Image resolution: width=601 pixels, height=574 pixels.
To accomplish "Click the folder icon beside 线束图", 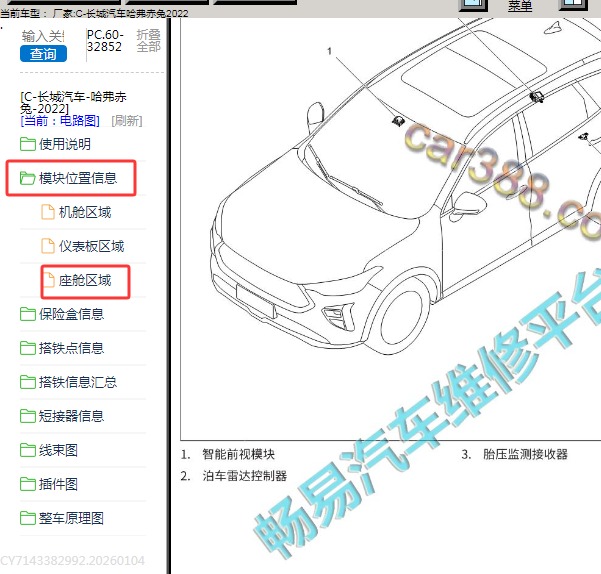I will [28, 450].
